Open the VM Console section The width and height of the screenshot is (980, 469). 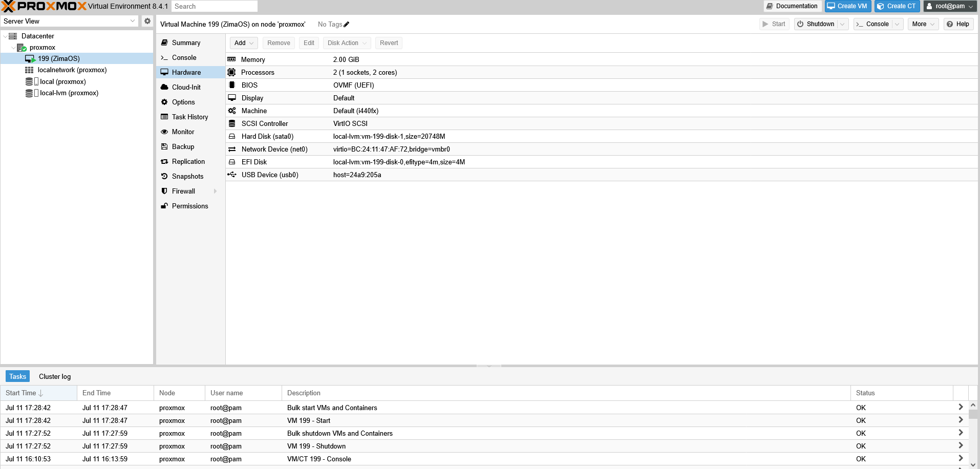coord(190,57)
